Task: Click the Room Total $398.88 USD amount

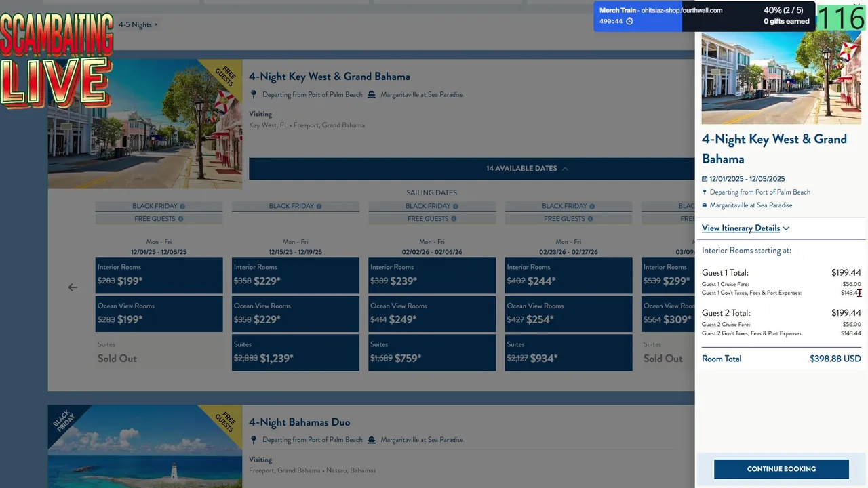Action: point(835,359)
